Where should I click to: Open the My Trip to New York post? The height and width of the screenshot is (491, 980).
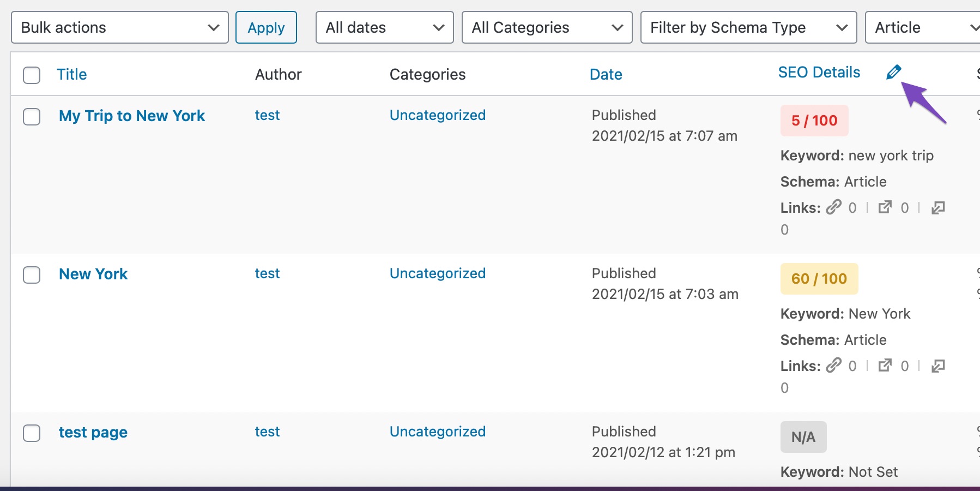click(132, 116)
